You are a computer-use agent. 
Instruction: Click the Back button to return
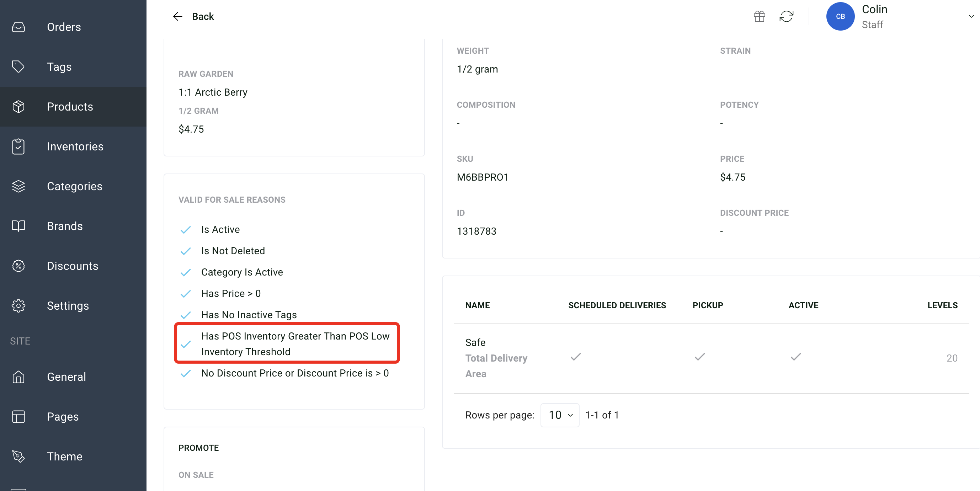[194, 16]
